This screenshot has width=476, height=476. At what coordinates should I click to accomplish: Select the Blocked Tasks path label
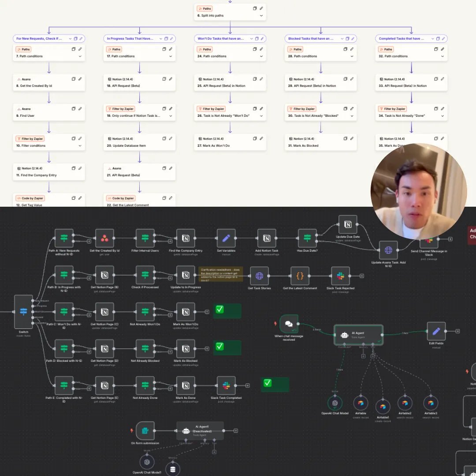(311, 38)
